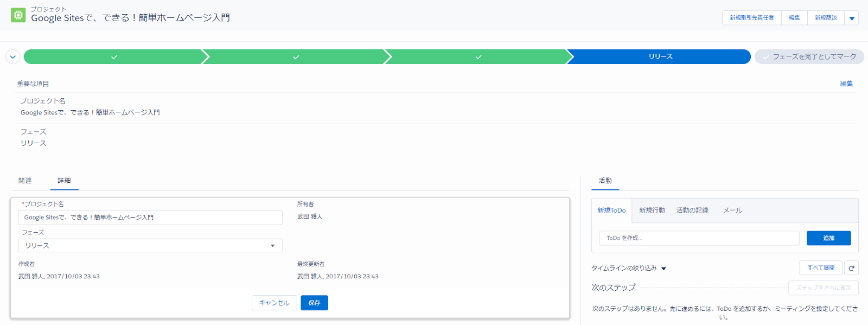Open the 新規ToDo tab
This screenshot has height=325, width=868.
coord(611,211)
